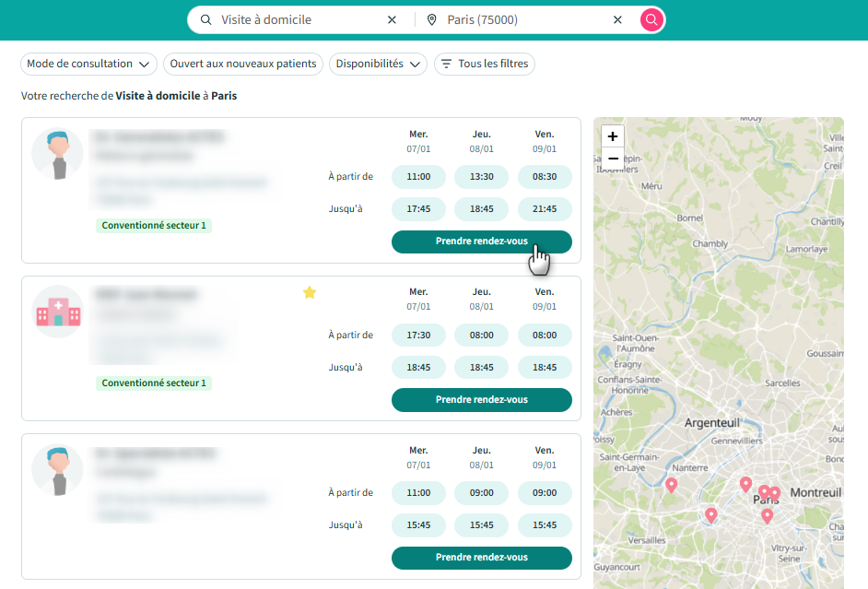This screenshot has height=589, width=868.
Task: Click the first doctor's avatar picture
Action: point(57,154)
